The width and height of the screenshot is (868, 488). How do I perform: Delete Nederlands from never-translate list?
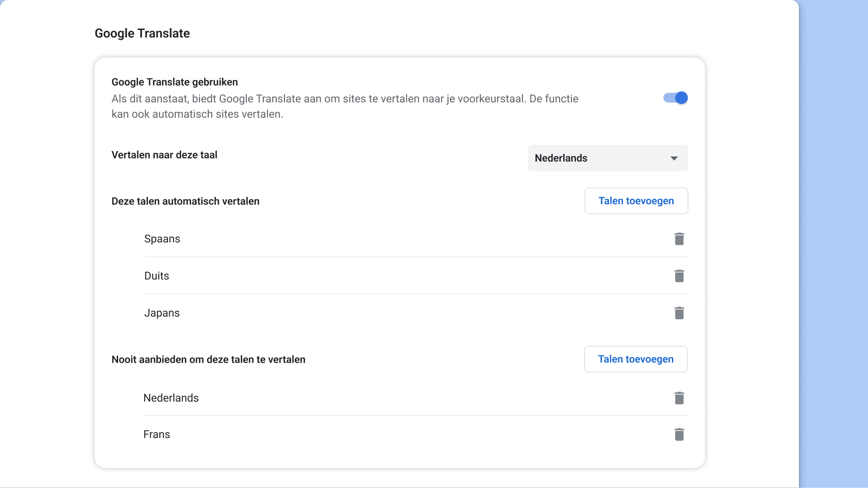[x=679, y=398]
